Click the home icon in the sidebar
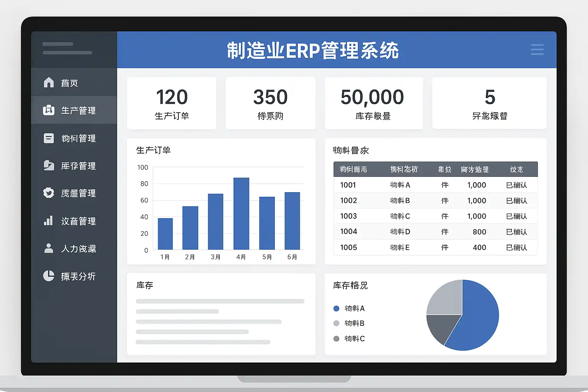This screenshot has width=588, height=392. 49,82
